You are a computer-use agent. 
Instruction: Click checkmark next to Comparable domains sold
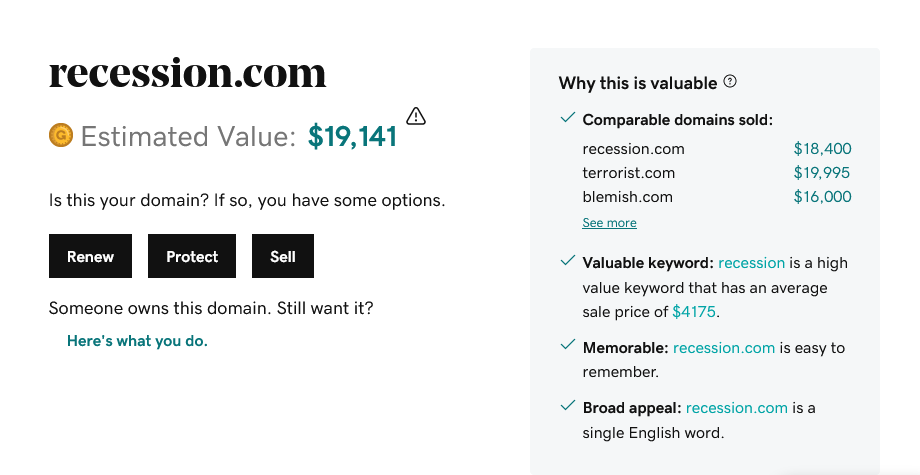(x=567, y=118)
